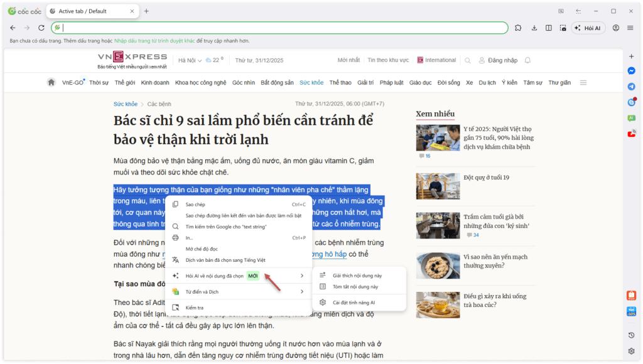Viewport: 643px width, 364px height.
Task: Open the Extensions puzzle icon
Action: [x=518, y=28]
